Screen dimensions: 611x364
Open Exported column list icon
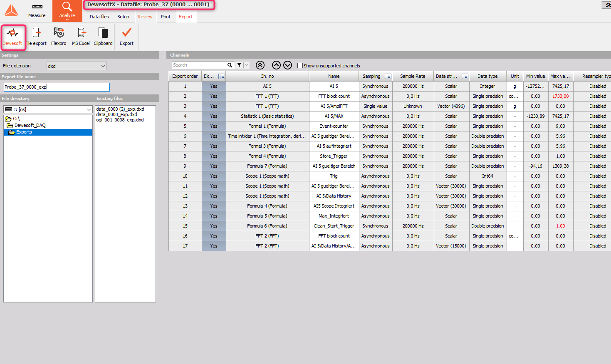tap(222, 76)
